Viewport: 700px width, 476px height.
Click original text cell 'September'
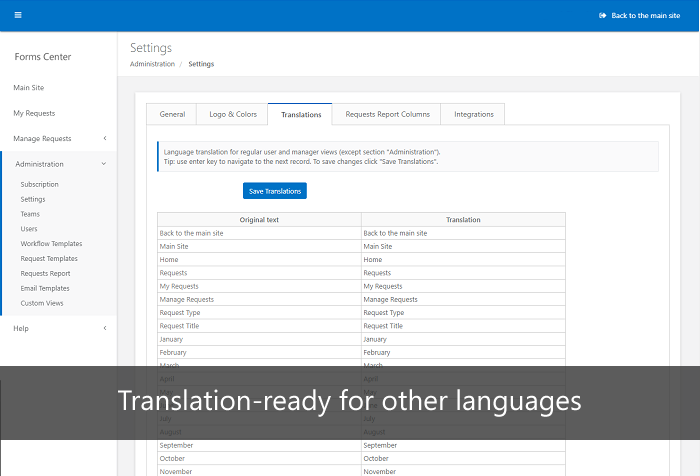(x=259, y=445)
